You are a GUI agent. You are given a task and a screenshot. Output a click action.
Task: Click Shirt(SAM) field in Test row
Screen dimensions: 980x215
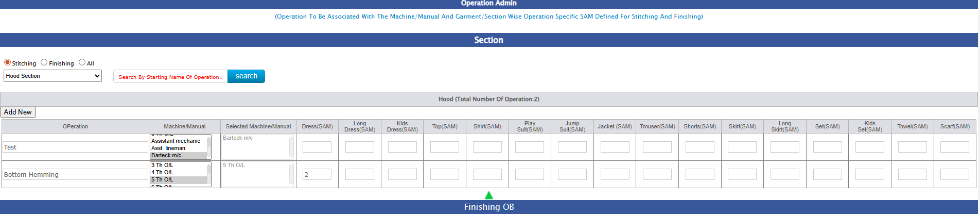click(487, 147)
